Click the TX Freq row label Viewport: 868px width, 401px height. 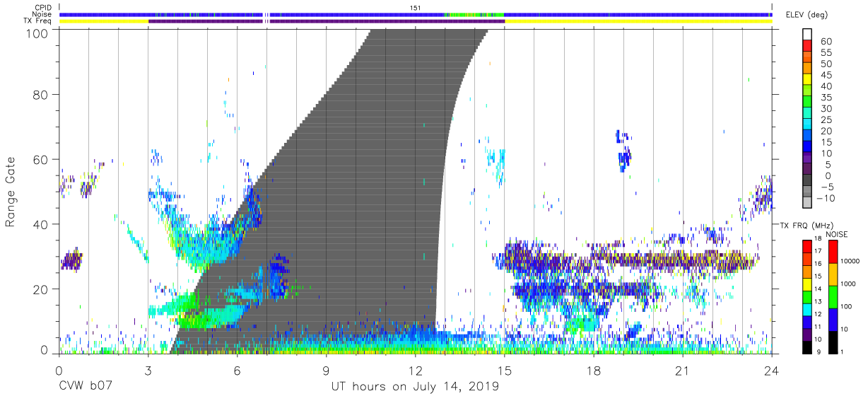tap(37, 21)
